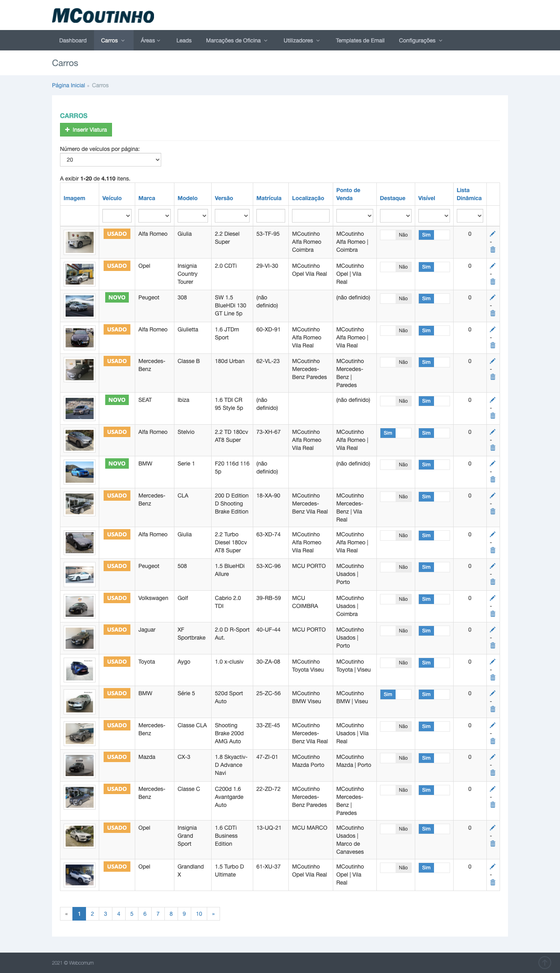The width and height of the screenshot is (560, 973).
Task: Click the Matrícula filter text field
Action: (x=270, y=216)
